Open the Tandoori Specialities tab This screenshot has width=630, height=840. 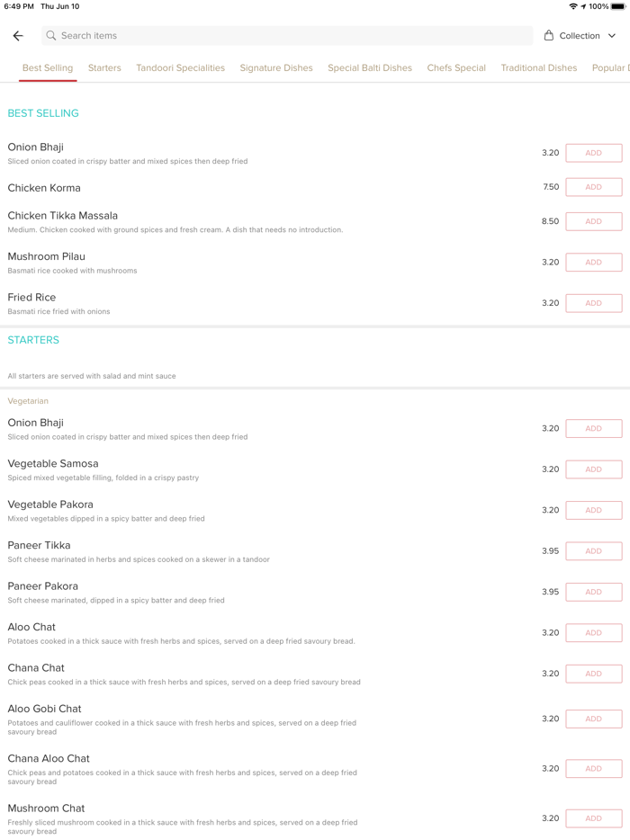(x=181, y=68)
